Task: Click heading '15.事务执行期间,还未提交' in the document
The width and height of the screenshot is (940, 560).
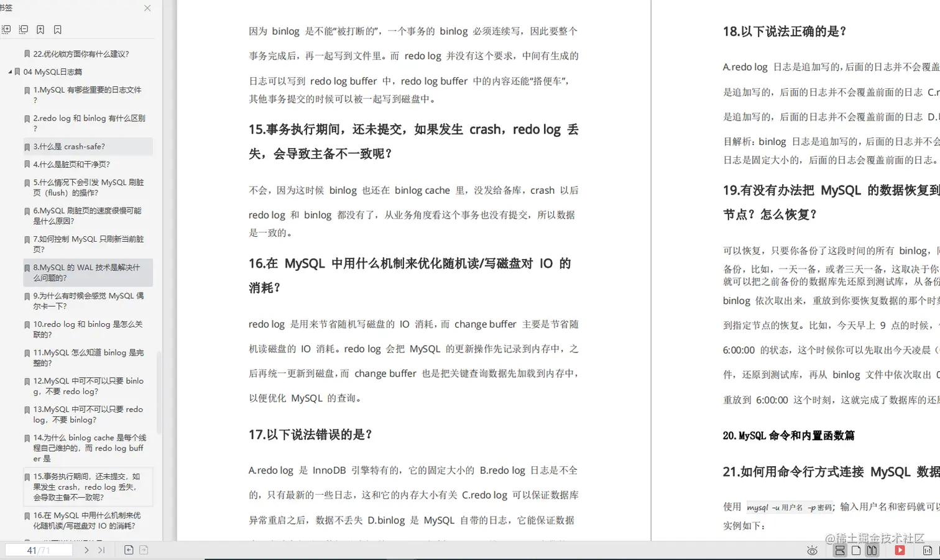Action: [x=413, y=141]
